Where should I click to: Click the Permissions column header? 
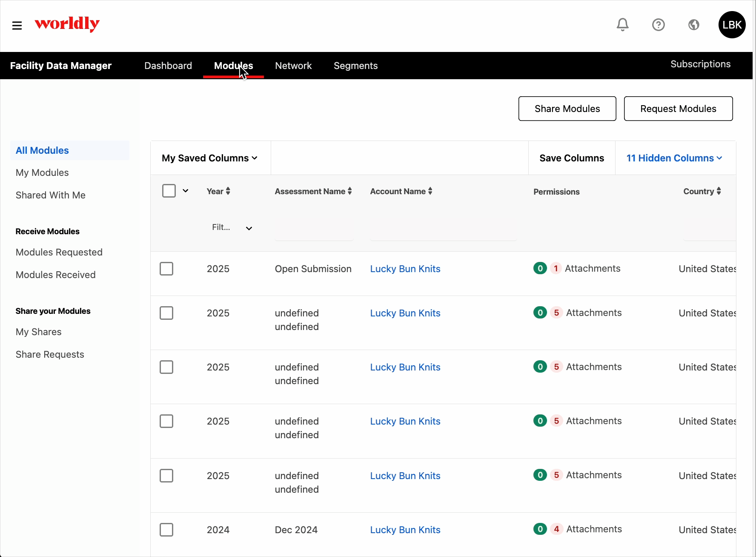click(556, 192)
